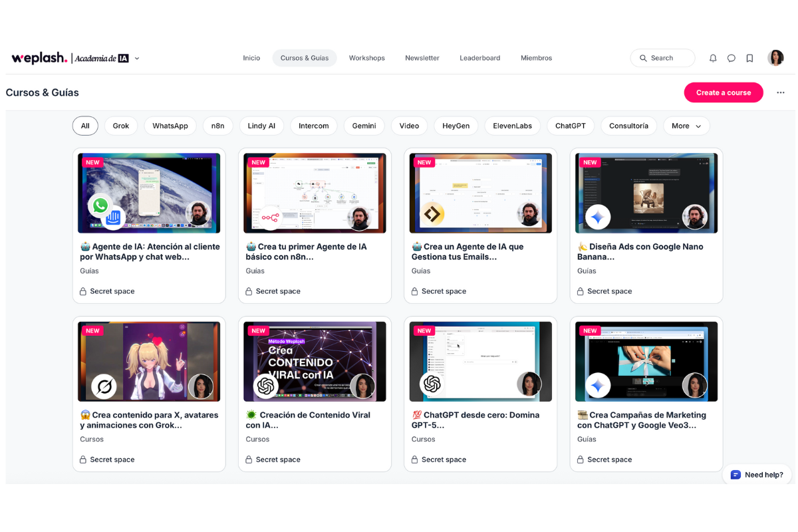The image size is (798, 532).
Task: Open the Miembros tab
Action: (x=537, y=58)
